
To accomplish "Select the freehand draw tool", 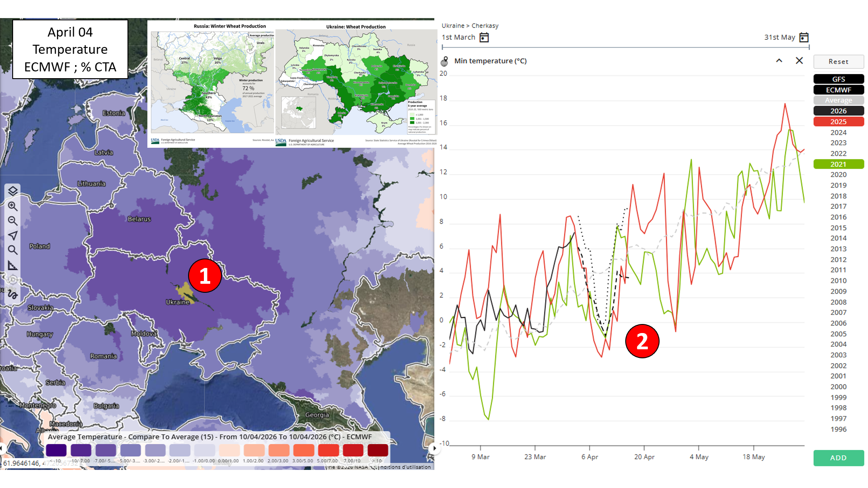I will pos(13,295).
